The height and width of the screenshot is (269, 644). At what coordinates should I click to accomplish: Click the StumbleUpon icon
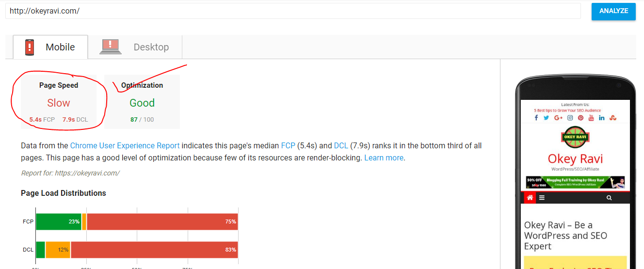613,118
